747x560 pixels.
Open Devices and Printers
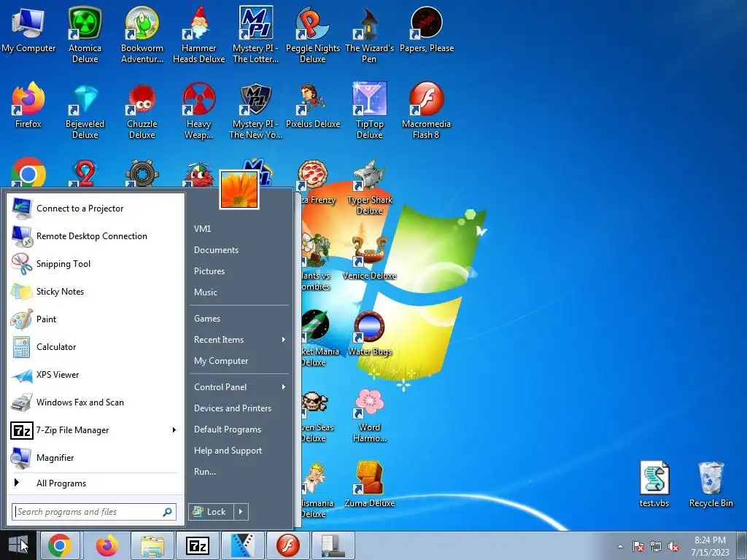[240, 408]
